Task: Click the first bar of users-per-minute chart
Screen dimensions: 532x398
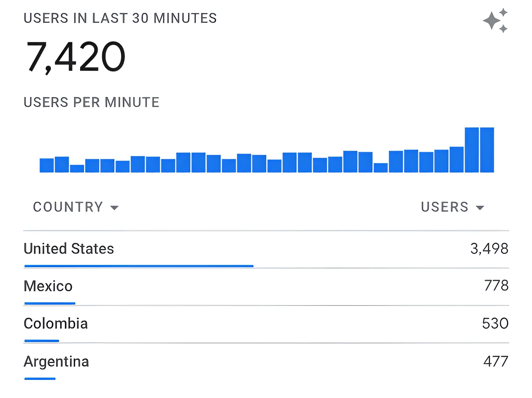Action: pos(47,165)
